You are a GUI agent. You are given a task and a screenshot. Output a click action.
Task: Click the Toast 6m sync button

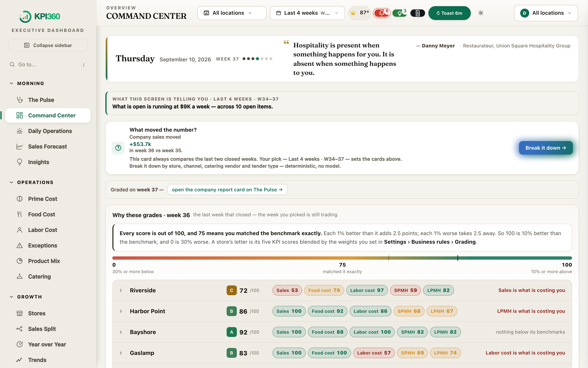click(x=449, y=13)
